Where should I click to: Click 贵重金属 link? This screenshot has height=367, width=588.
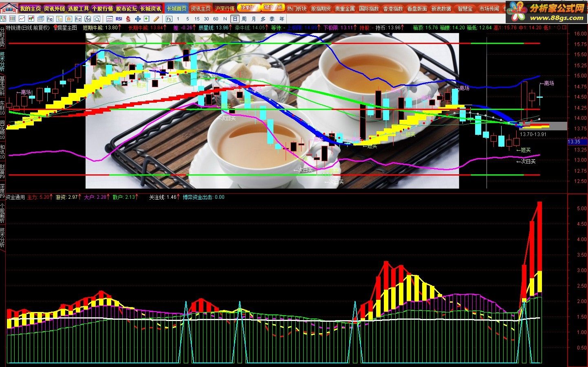(345, 9)
